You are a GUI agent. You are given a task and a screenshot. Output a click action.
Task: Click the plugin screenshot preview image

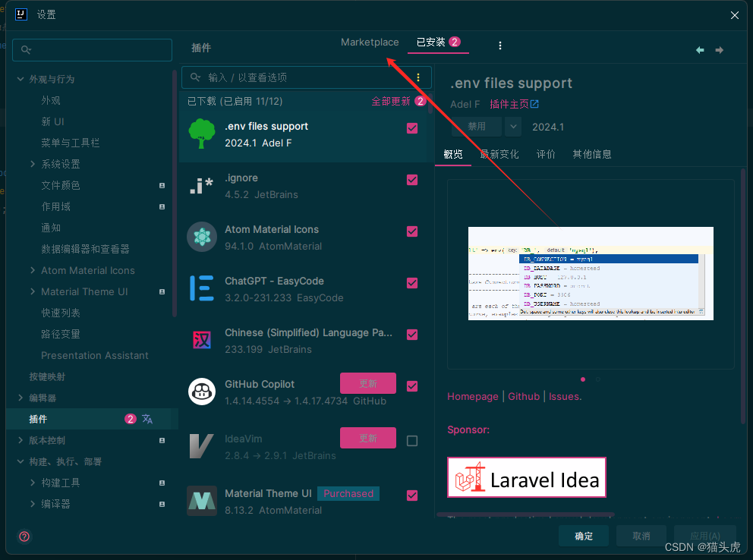coord(591,273)
